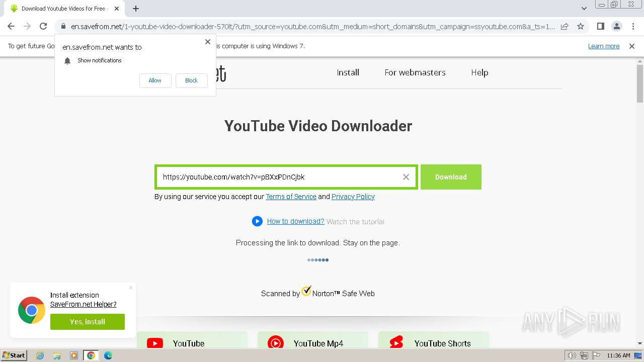The image size is (644, 362).
Task: Click the browser forward arrow
Action: pos(27,26)
